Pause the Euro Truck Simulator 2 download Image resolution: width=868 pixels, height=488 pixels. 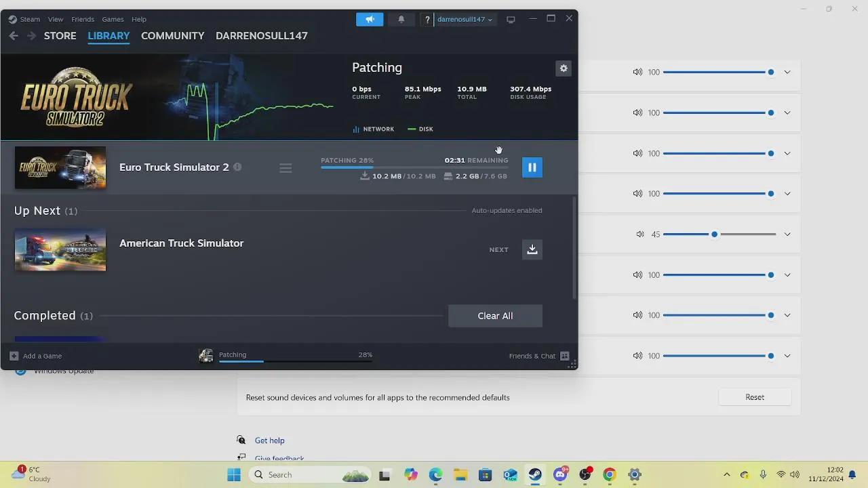(x=532, y=167)
